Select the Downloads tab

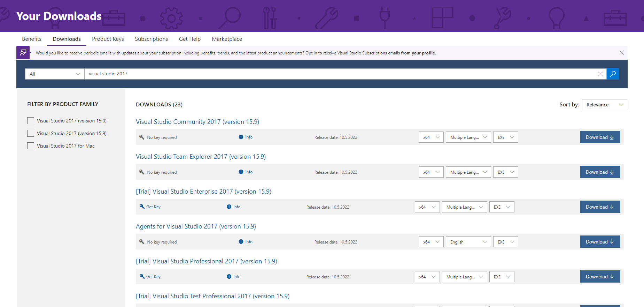coord(67,39)
